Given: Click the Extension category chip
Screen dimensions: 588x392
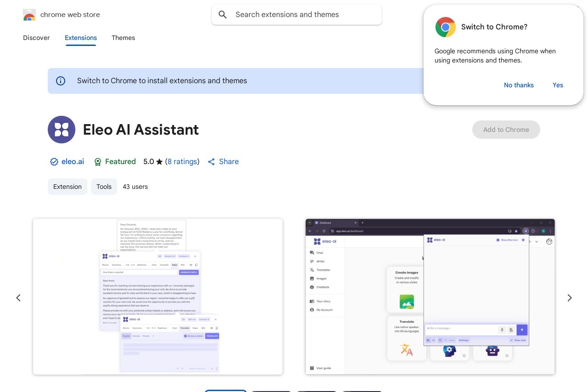Looking at the screenshot, I should click(68, 187).
